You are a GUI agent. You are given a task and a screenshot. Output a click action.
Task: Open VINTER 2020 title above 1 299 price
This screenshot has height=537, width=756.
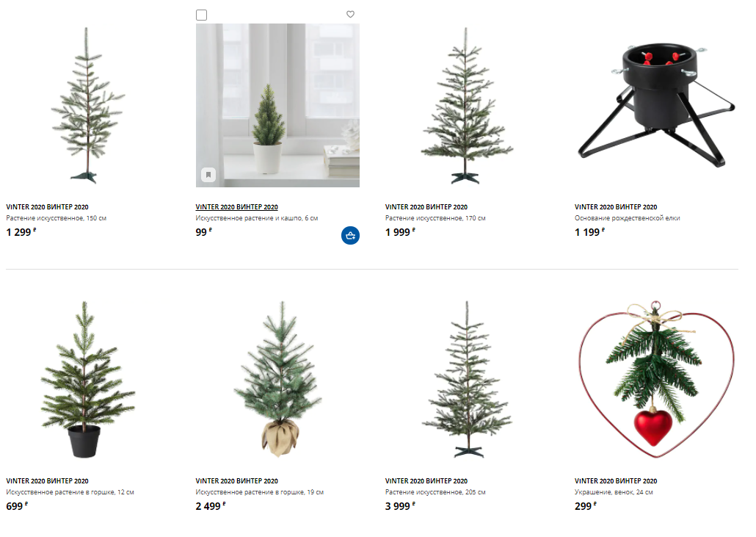47,207
